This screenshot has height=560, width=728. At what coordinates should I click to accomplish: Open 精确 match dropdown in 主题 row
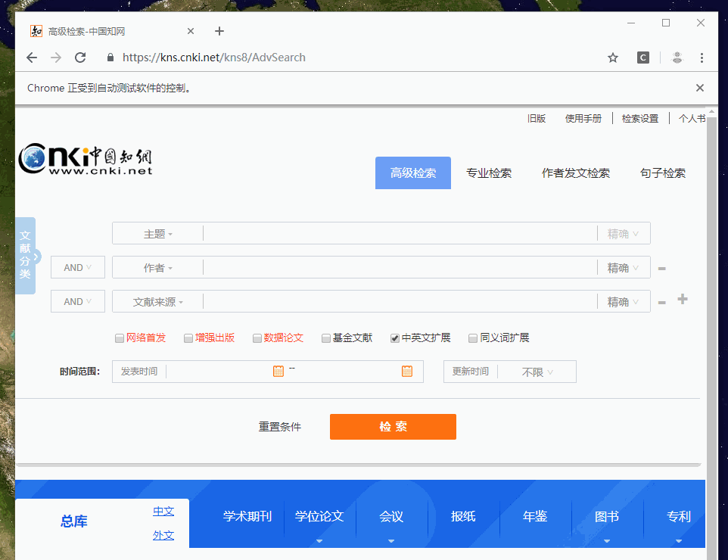tap(623, 234)
